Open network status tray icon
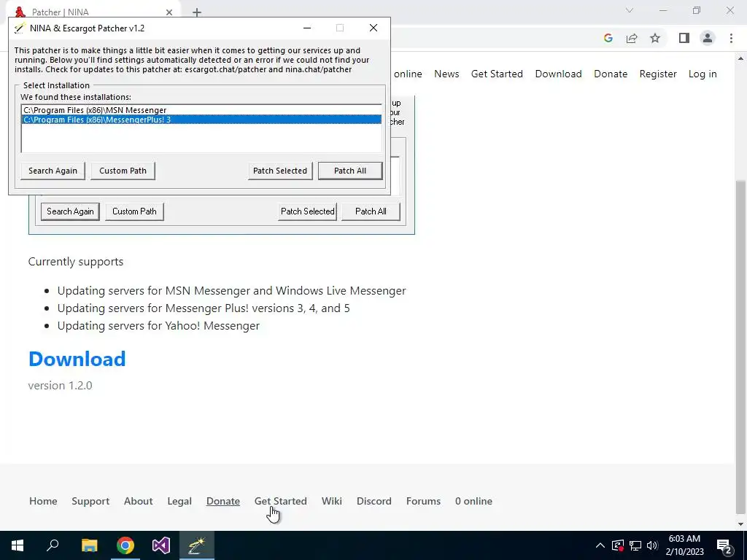This screenshot has width=747, height=560. (635, 545)
